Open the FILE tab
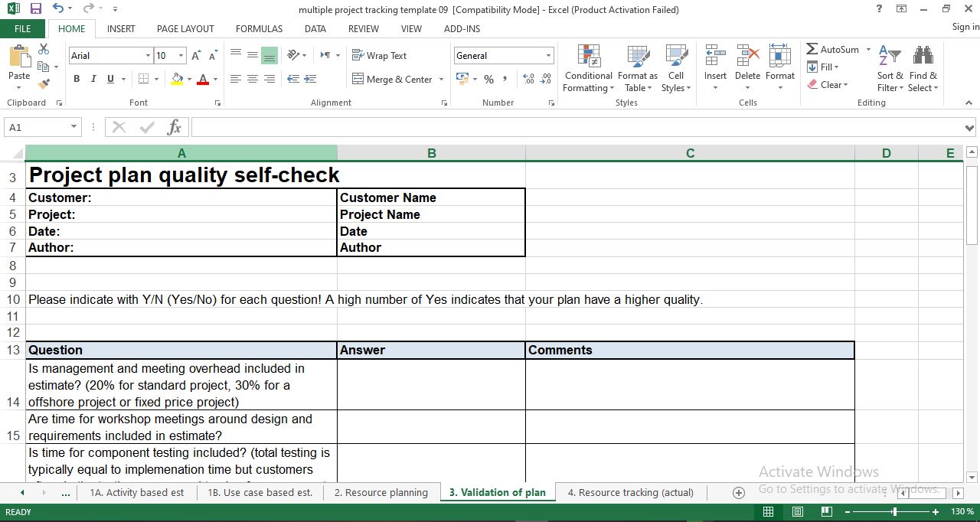This screenshot has height=522, width=980. click(23, 28)
